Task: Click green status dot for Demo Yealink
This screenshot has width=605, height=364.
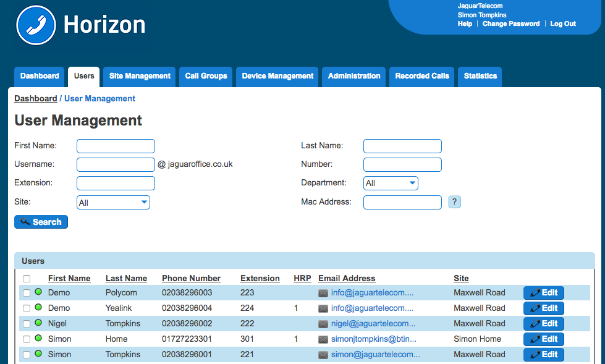Action: (x=38, y=308)
